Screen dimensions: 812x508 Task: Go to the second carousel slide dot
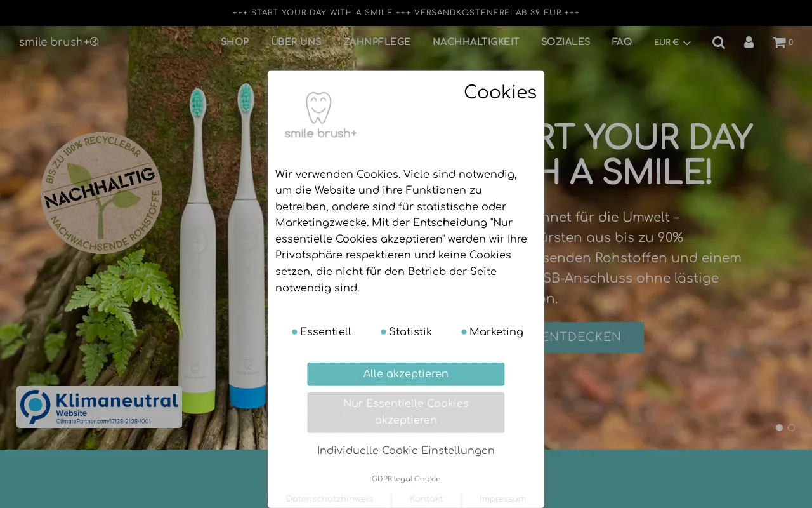[791, 428]
